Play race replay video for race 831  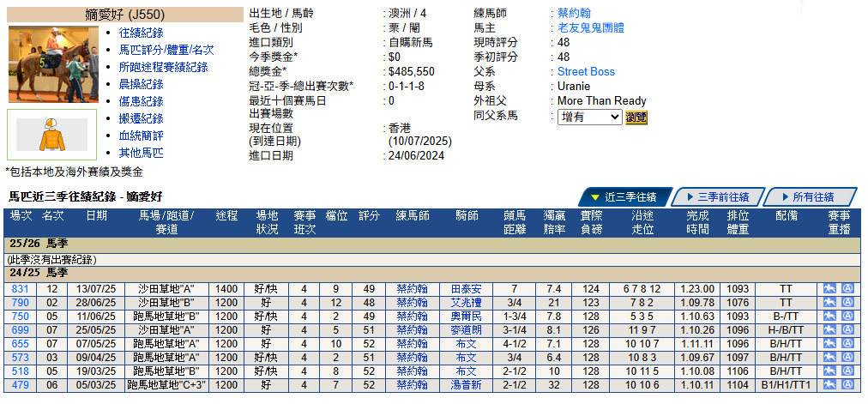829,288
